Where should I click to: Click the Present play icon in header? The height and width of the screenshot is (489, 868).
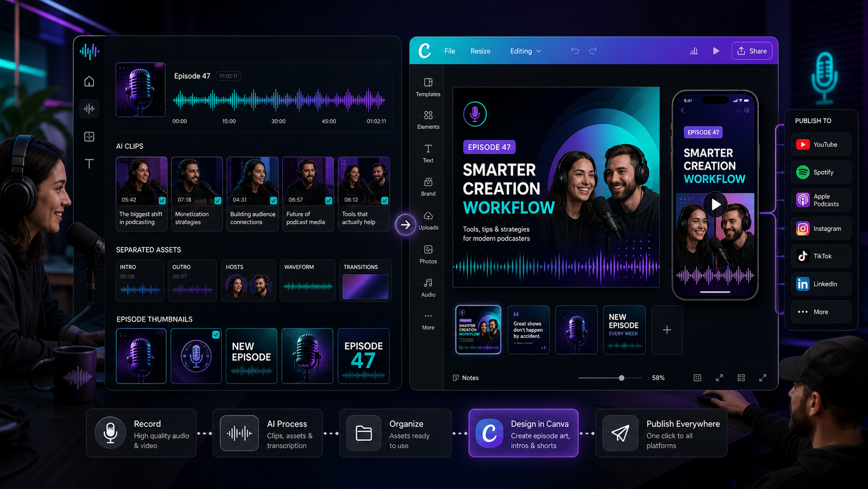[x=716, y=51]
